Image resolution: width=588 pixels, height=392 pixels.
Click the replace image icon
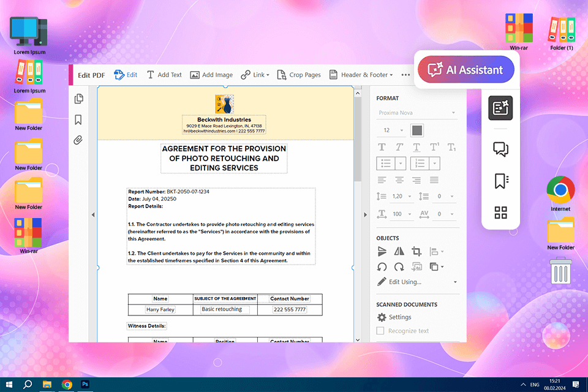(417, 266)
